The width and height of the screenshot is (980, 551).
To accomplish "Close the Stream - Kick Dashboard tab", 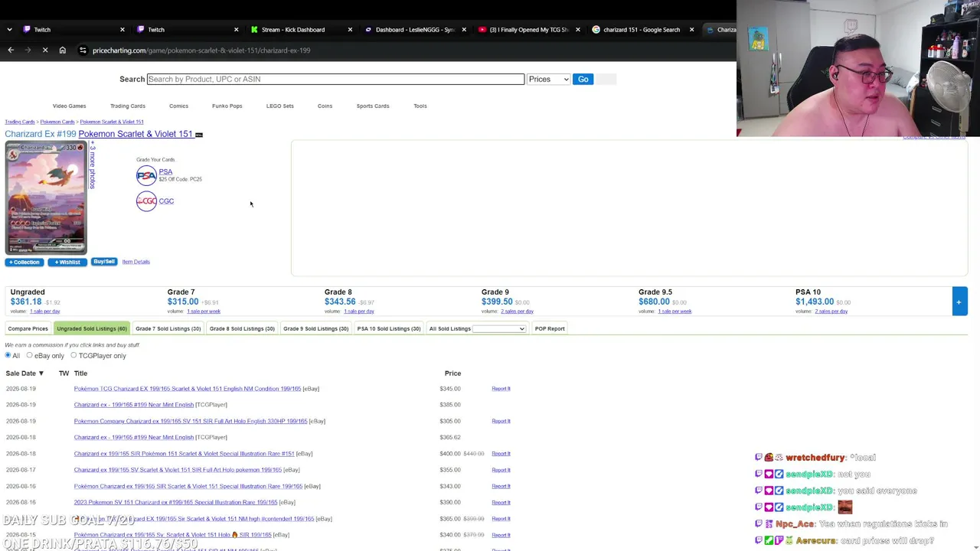I will pos(350,30).
